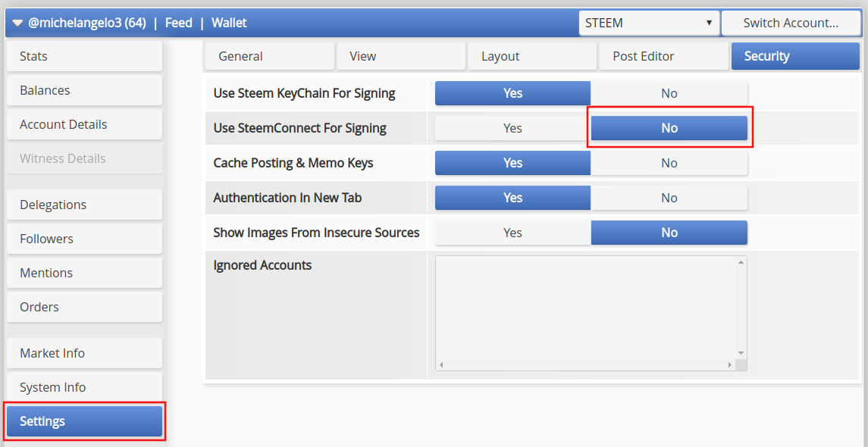
Task: Open Market Info from the sidebar
Action: (x=84, y=353)
